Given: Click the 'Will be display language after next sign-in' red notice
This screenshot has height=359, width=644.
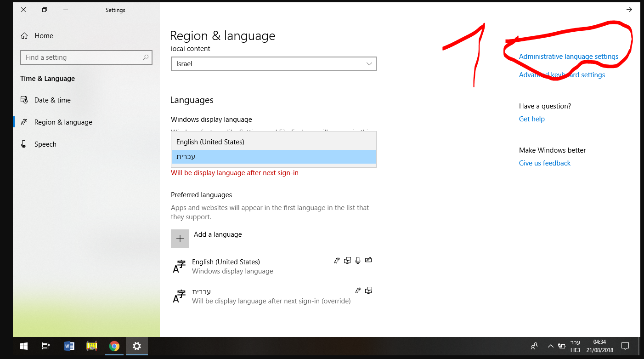Looking at the screenshot, I should tap(235, 173).
